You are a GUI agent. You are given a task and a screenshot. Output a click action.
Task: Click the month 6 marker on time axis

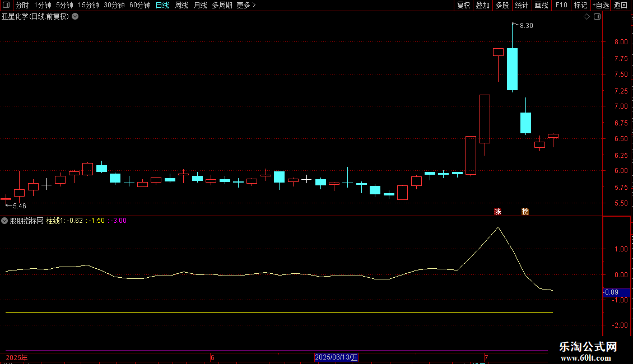point(213,357)
